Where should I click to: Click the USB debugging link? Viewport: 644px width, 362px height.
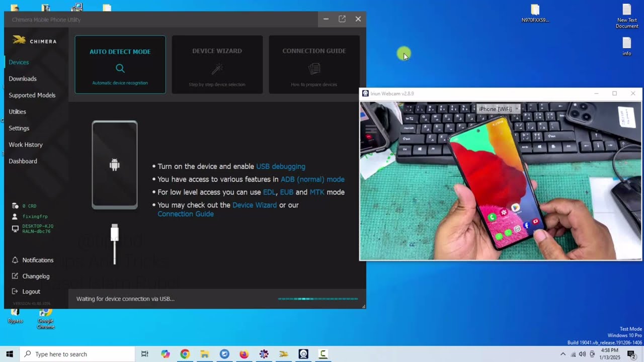(281, 166)
